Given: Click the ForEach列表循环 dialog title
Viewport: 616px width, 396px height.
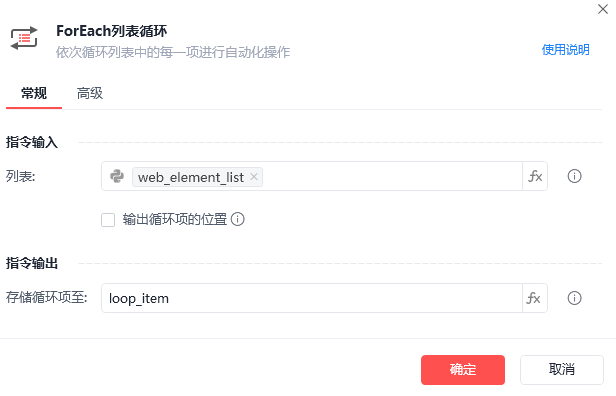Looking at the screenshot, I should 112,31.
